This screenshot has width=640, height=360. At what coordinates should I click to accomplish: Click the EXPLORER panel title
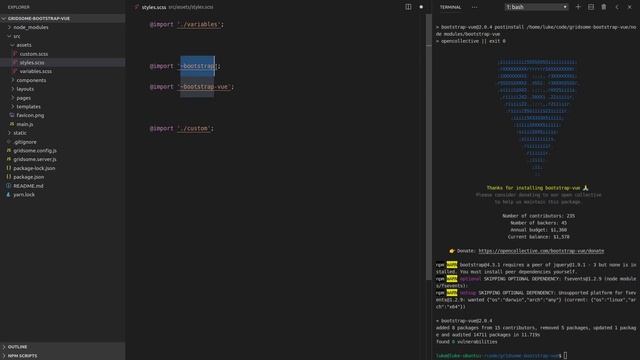tap(18, 7)
